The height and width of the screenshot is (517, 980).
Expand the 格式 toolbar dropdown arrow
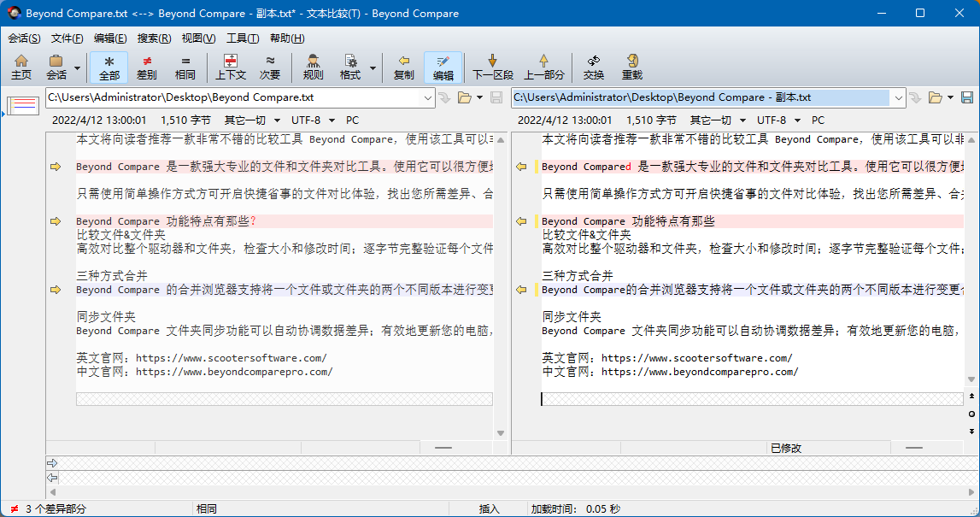tap(373, 68)
